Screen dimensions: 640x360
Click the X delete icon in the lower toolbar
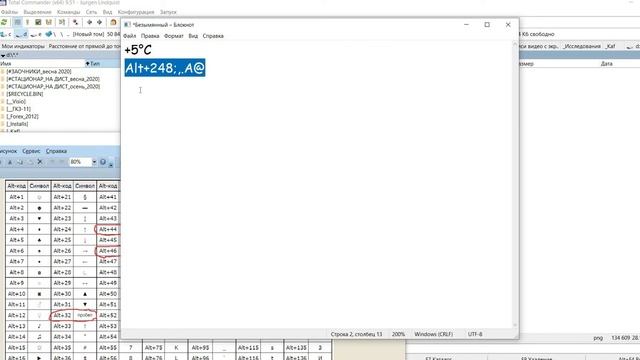coord(40,162)
